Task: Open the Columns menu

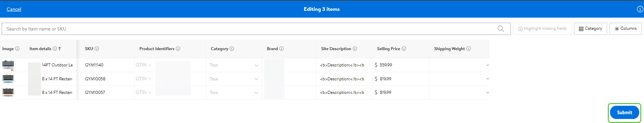Action: (625, 28)
